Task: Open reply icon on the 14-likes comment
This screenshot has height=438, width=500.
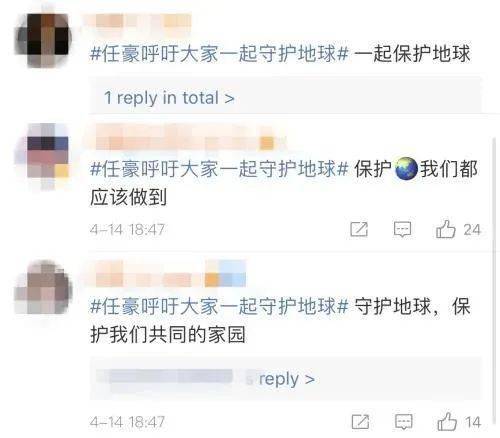Action: 404,422
